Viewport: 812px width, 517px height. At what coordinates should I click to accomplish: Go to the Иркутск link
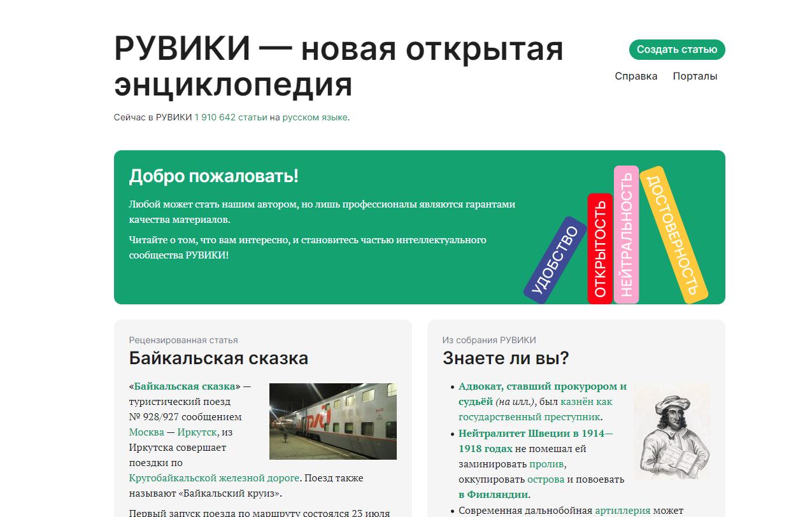click(197, 432)
